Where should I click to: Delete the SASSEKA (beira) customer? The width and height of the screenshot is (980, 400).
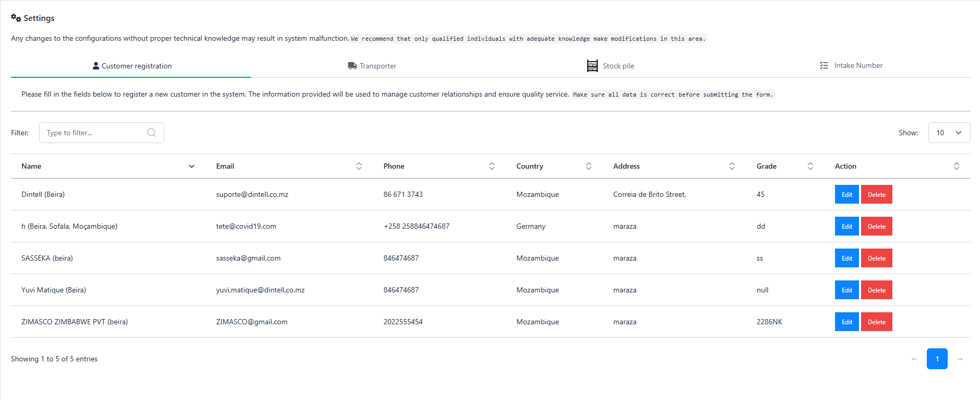coord(876,258)
